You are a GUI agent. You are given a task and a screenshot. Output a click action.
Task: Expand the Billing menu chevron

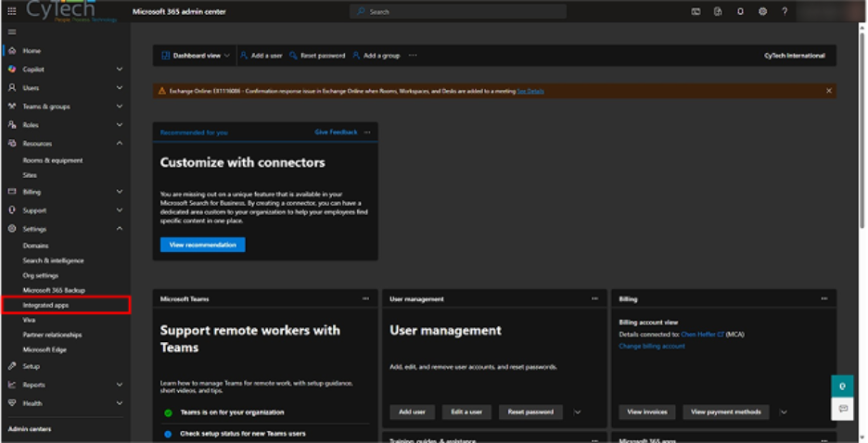120,192
